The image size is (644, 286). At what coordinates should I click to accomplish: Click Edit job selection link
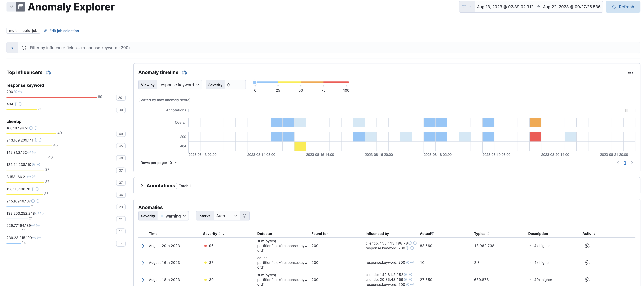pos(61,31)
